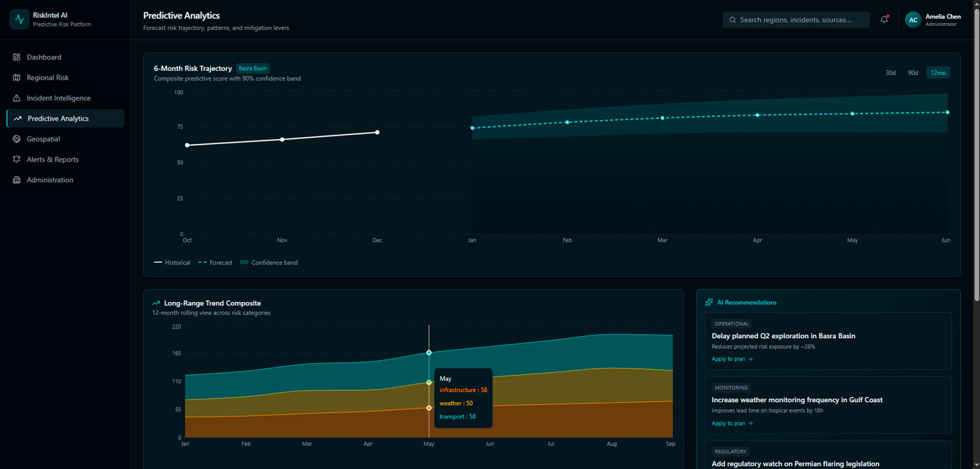Click the Jun forecast data point
This screenshot has height=469, width=980.
click(x=947, y=112)
